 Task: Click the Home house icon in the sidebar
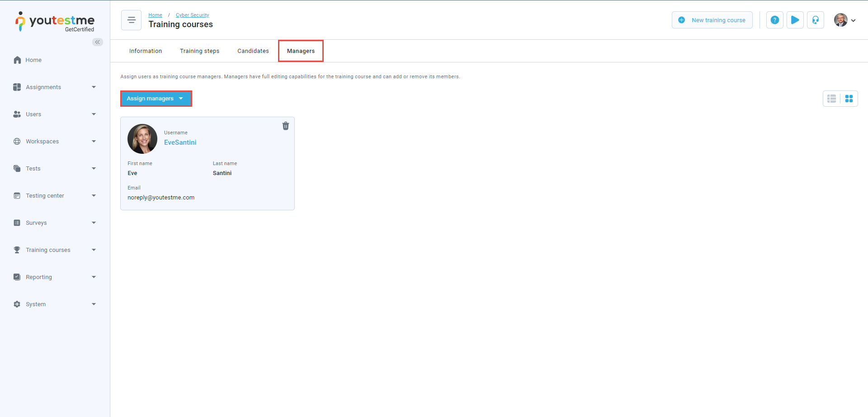[17, 60]
